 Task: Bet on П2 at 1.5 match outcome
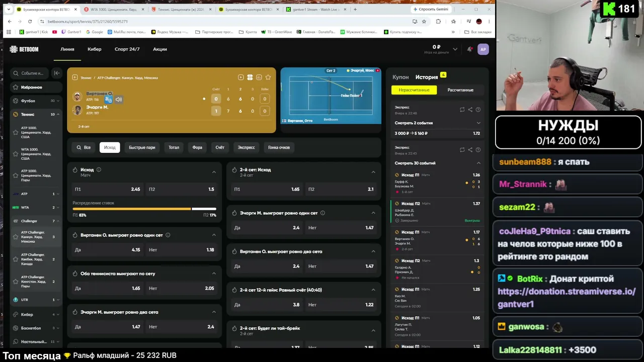coord(182,189)
